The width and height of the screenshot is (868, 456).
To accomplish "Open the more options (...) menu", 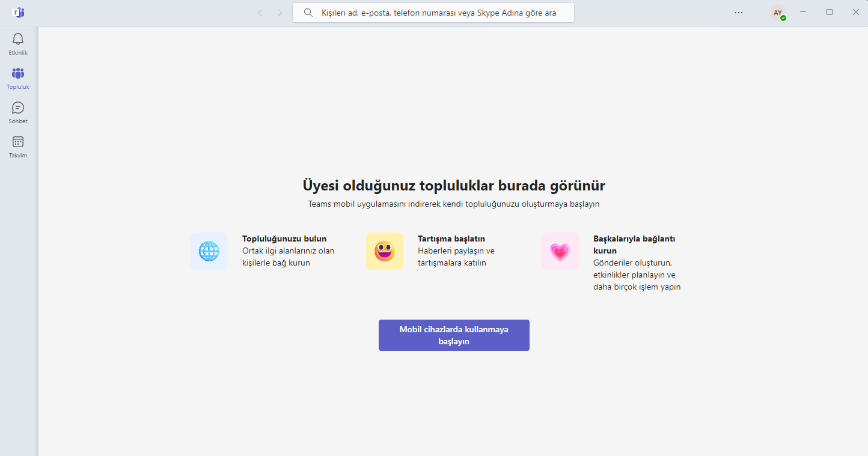I will pos(738,12).
